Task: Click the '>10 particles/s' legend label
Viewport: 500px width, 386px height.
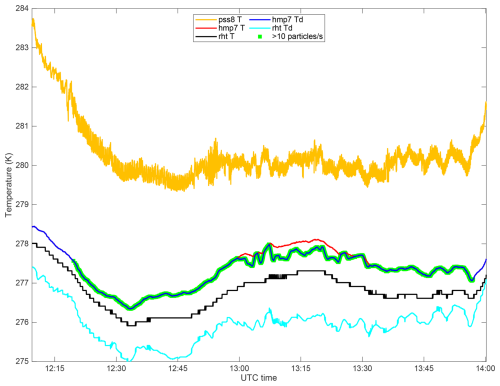Action: click(297, 36)
